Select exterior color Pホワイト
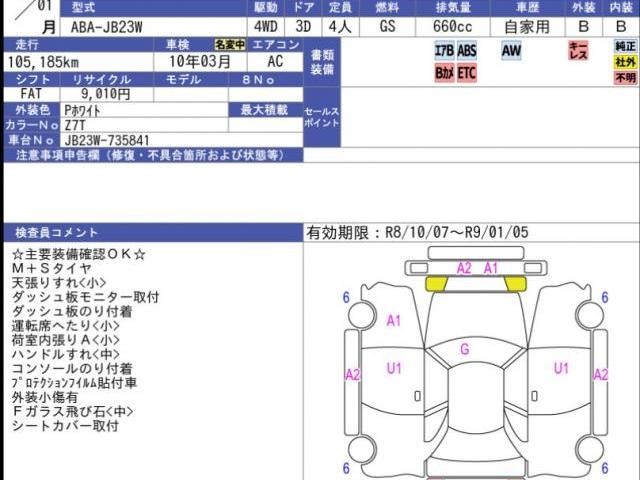640x480 pixels. [x=82, y=110]
